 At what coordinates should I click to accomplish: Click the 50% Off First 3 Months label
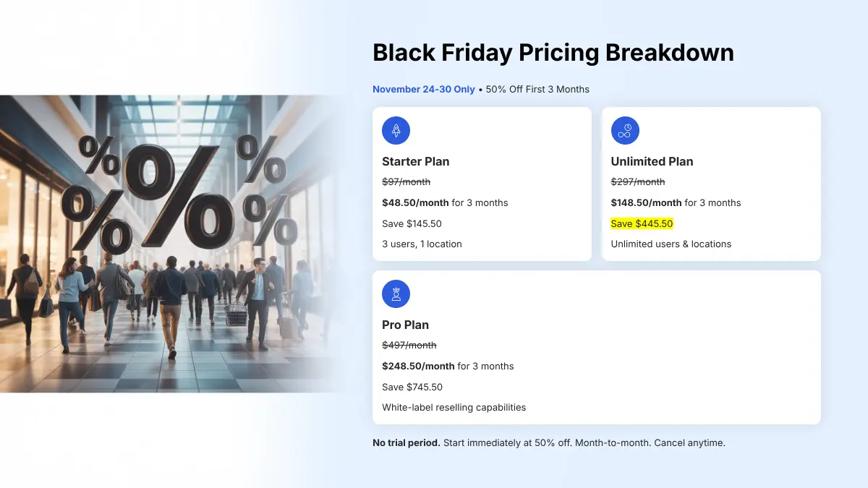(537, 89)
